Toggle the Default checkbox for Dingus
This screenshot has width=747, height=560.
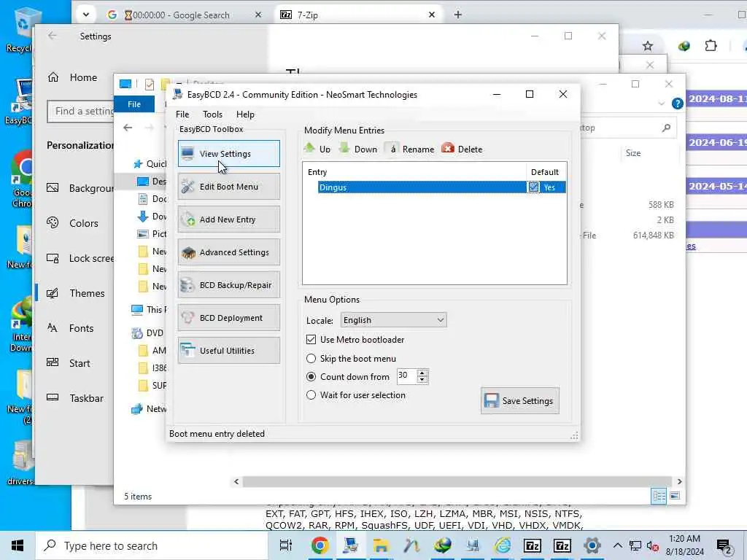tap(533, 187)
